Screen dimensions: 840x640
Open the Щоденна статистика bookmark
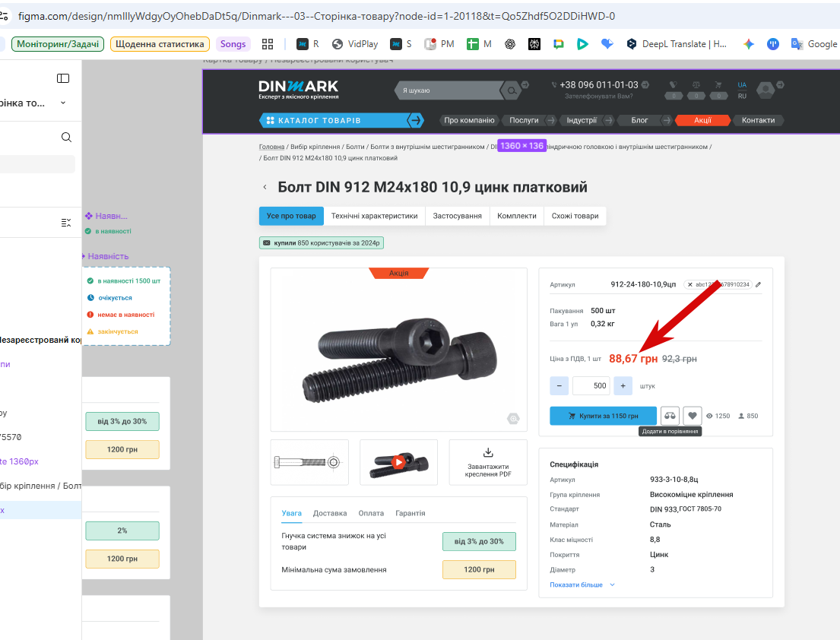click(x=160, y=44)
